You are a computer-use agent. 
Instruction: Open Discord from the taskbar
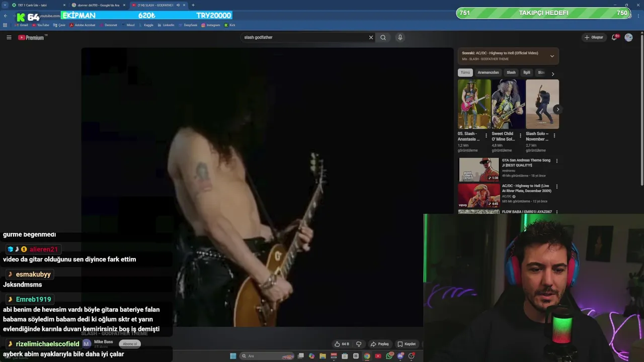[400, 356]
